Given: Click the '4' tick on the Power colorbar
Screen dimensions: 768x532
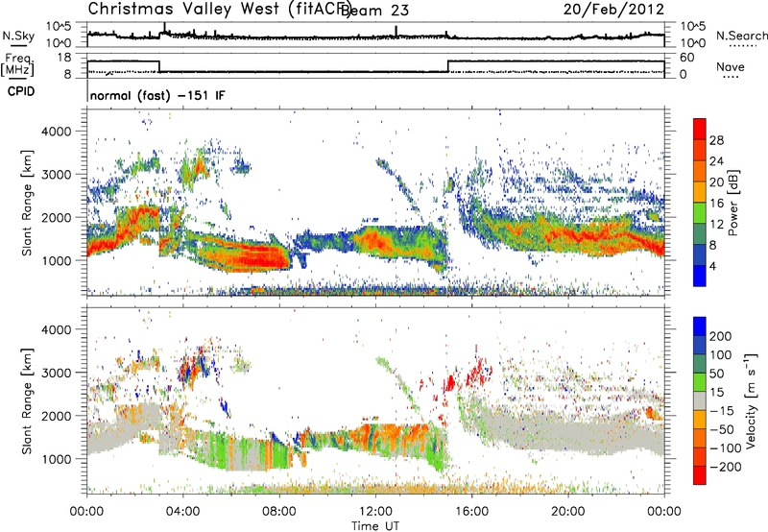Looking at the screenshot, I should 713,266.
